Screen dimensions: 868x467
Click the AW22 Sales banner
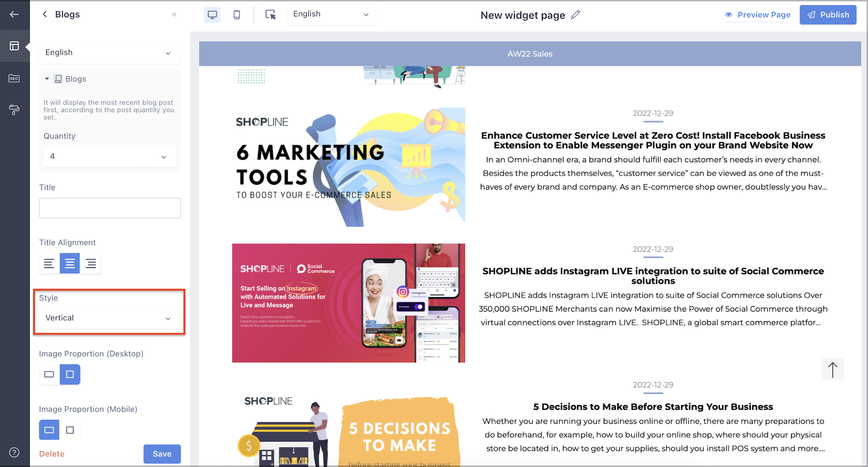click(530, 54)
